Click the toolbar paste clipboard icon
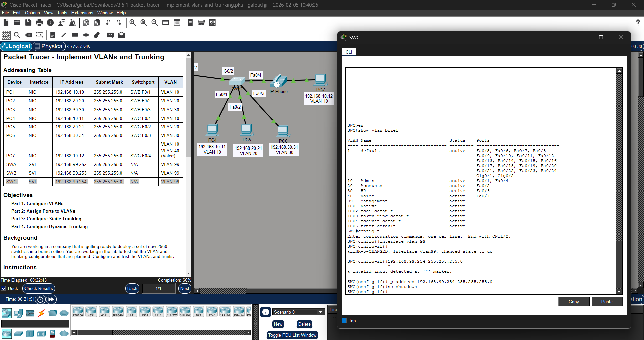 [97, 23]
